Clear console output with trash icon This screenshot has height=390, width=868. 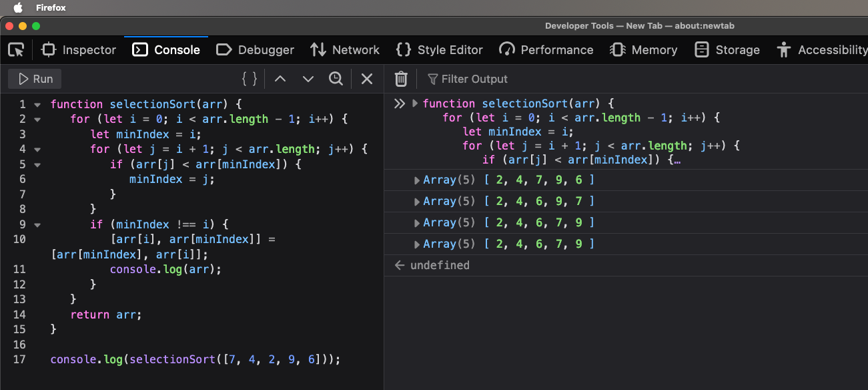coord(401,79)
